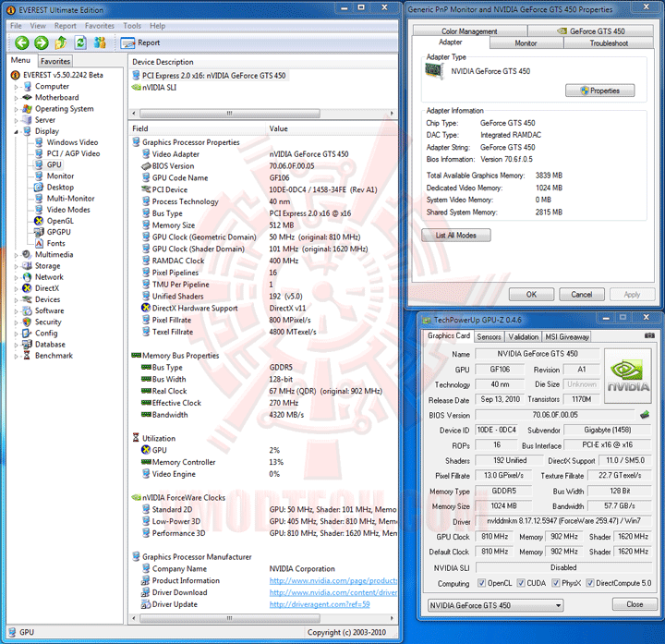Select the GPGPU tree item

53,232
